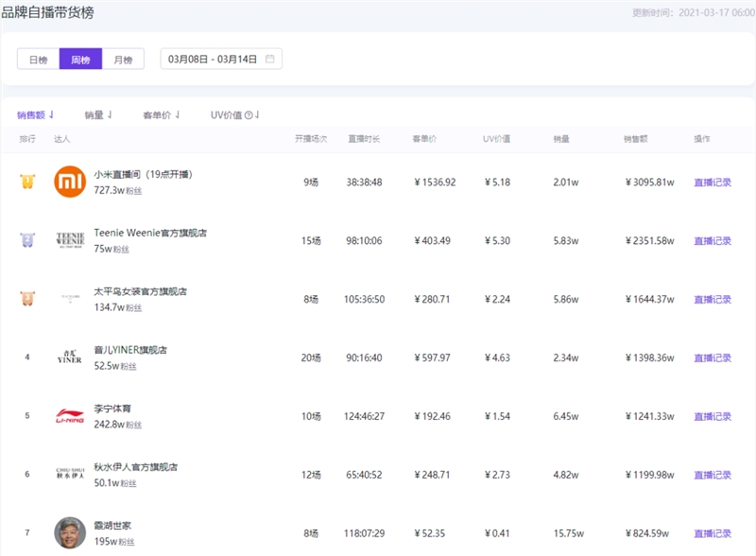This screenshot has height=556, width=756.
Task: Click the 727.3w粉丝 follower count
Action: (117, 190)
